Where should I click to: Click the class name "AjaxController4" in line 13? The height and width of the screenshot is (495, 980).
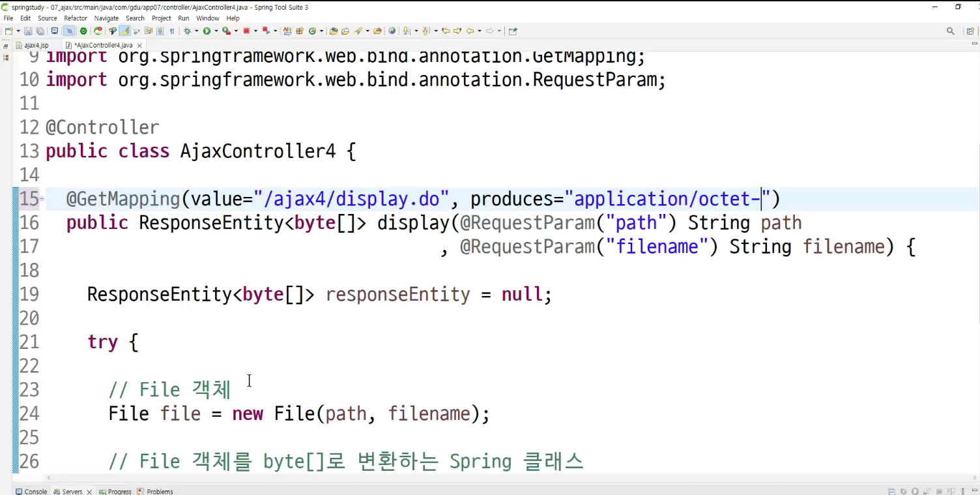click(x=258, y=151)
